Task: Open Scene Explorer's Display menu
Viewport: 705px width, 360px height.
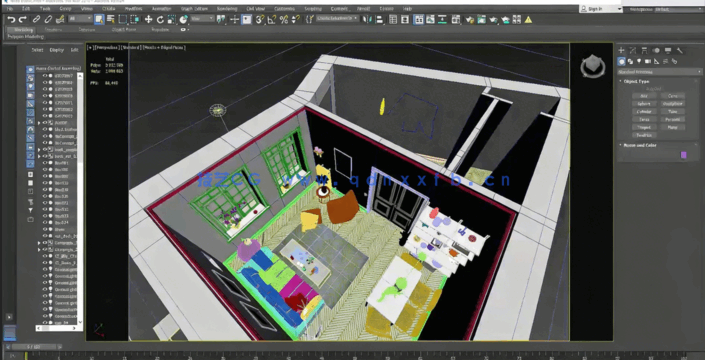Action: [x=57, y=50]
